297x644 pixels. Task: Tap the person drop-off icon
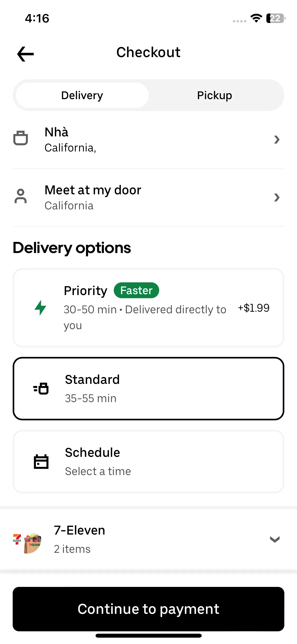[21, 196]
